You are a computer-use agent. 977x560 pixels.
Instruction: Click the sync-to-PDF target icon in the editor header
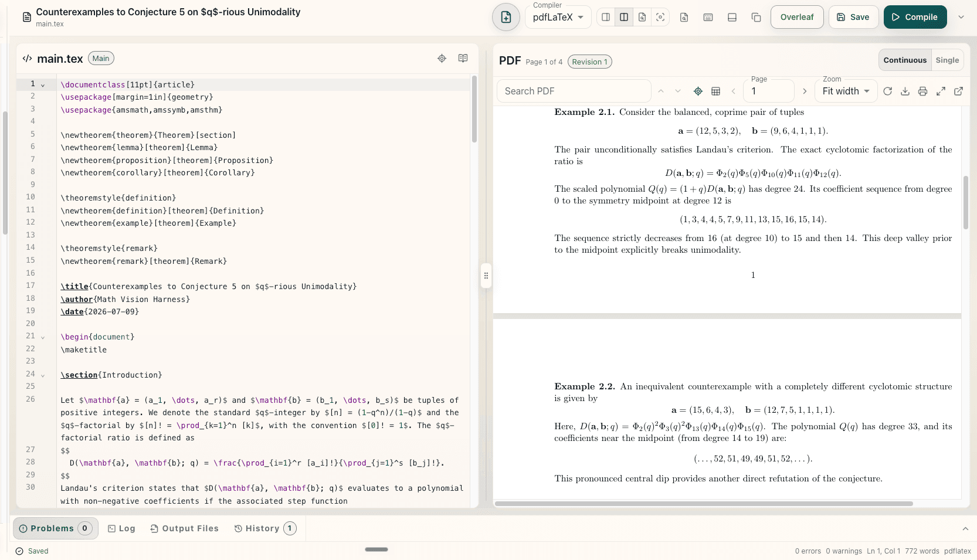point(442,58)
